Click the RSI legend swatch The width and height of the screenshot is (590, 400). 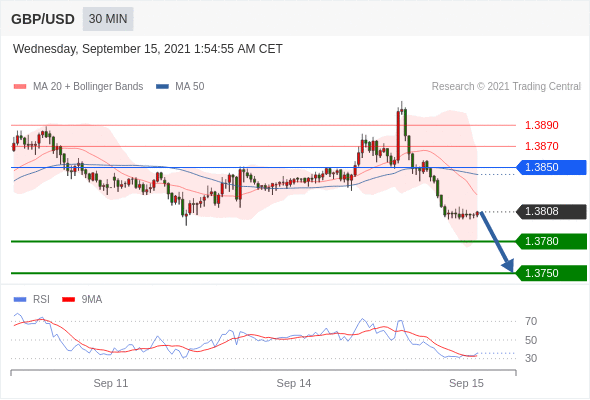pyautogui.click(x=20, y=300)
